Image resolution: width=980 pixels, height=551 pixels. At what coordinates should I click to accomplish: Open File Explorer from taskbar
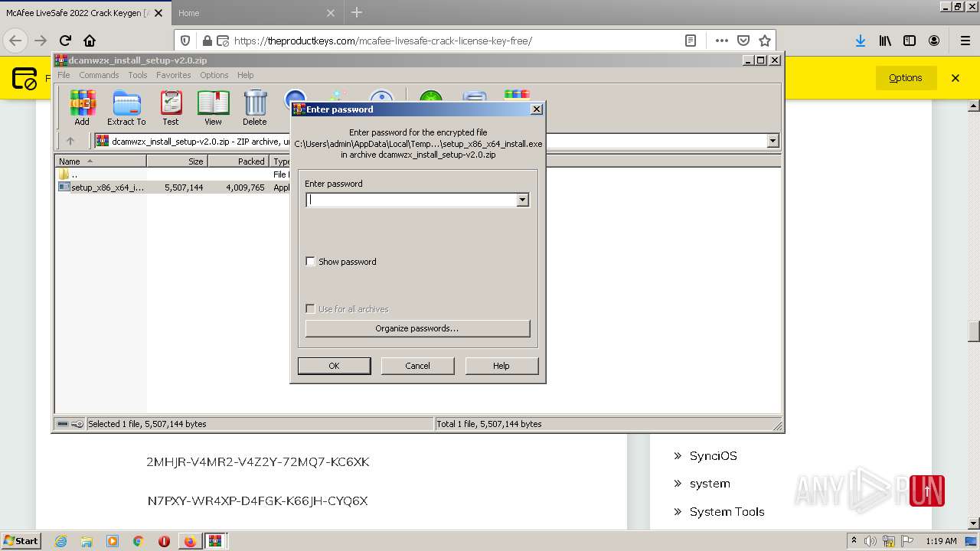coord(87,541)
